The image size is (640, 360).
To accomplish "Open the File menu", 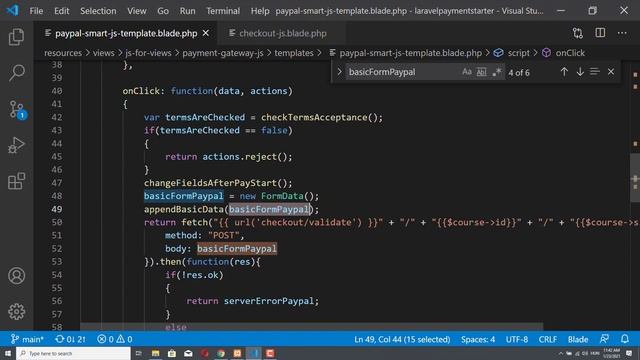I will tap(36, 11).
